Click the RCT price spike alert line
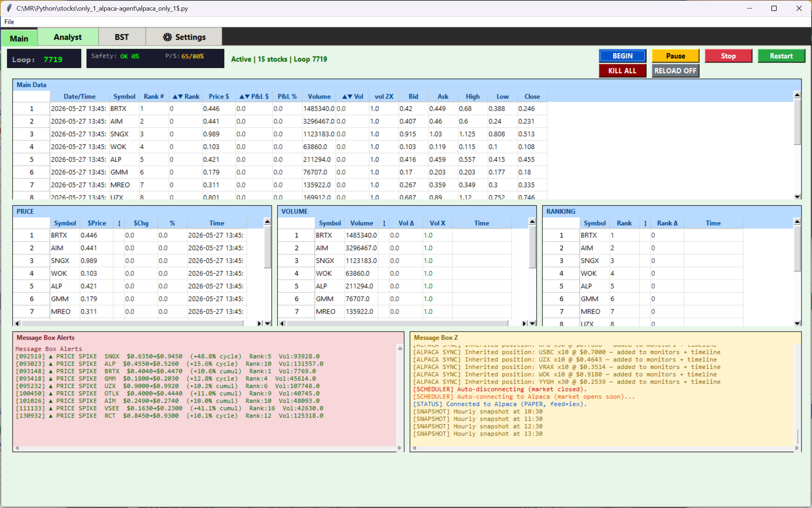This screenshot has height=508, width=812. 170,416
